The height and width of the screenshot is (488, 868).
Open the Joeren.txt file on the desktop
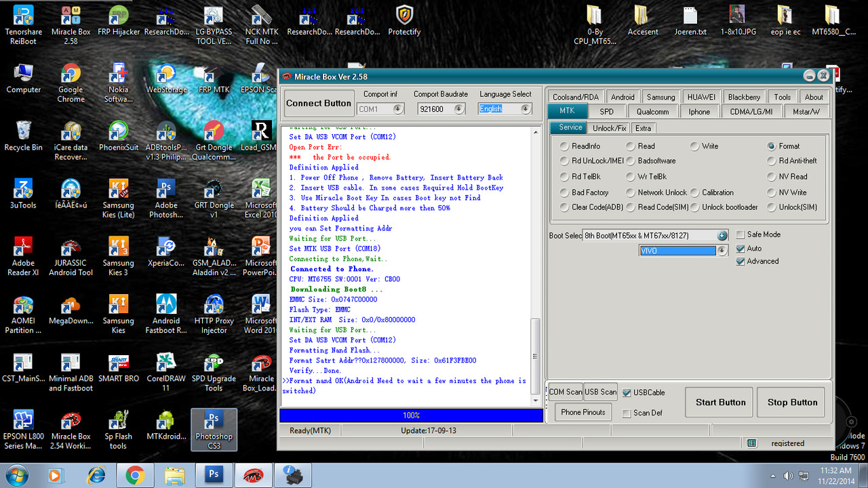pos(690,20)
